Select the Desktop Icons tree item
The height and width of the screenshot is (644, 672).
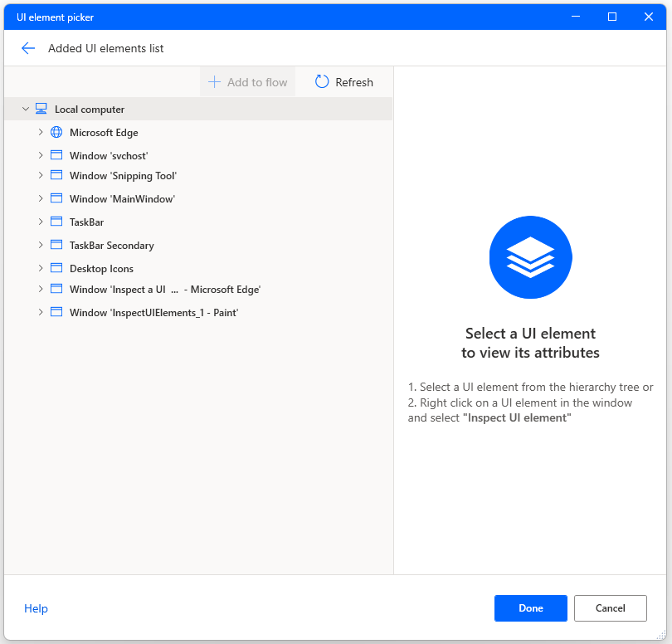point(101,268)
